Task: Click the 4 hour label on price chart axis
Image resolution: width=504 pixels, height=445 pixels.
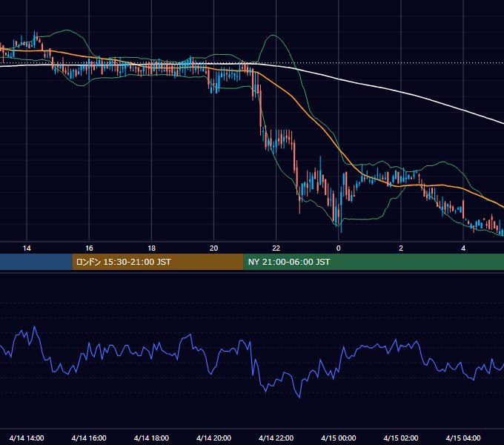Action: click(x=463, y=248)
